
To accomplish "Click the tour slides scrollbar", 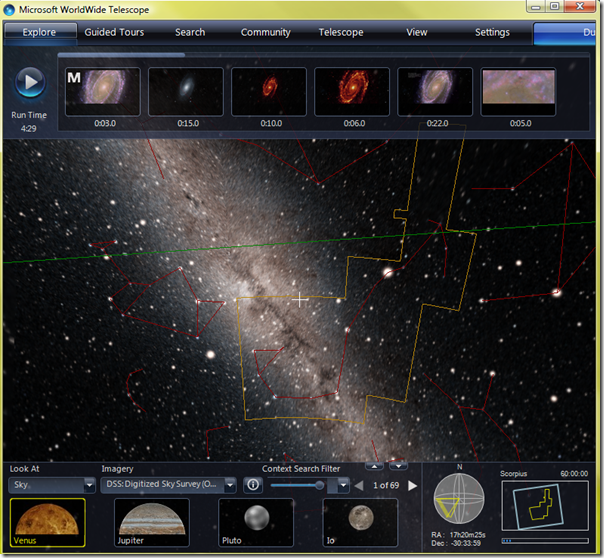I will click(121, 55).
